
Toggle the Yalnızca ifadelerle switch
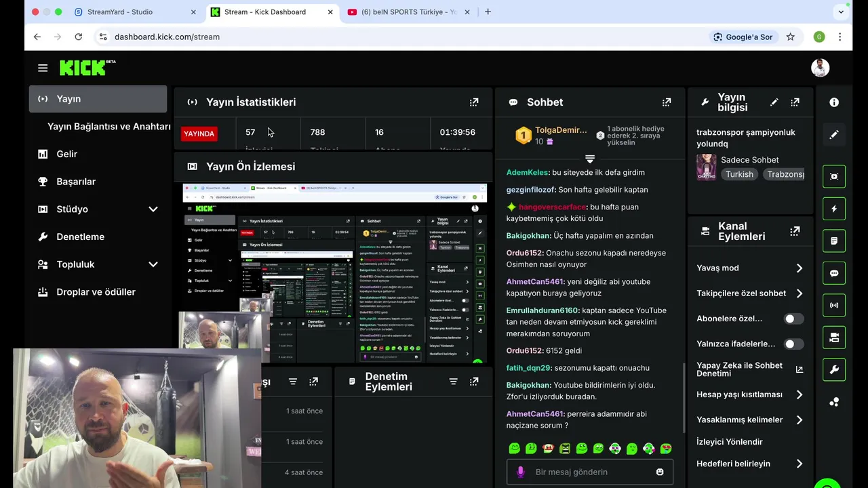(x=793, y=344)
